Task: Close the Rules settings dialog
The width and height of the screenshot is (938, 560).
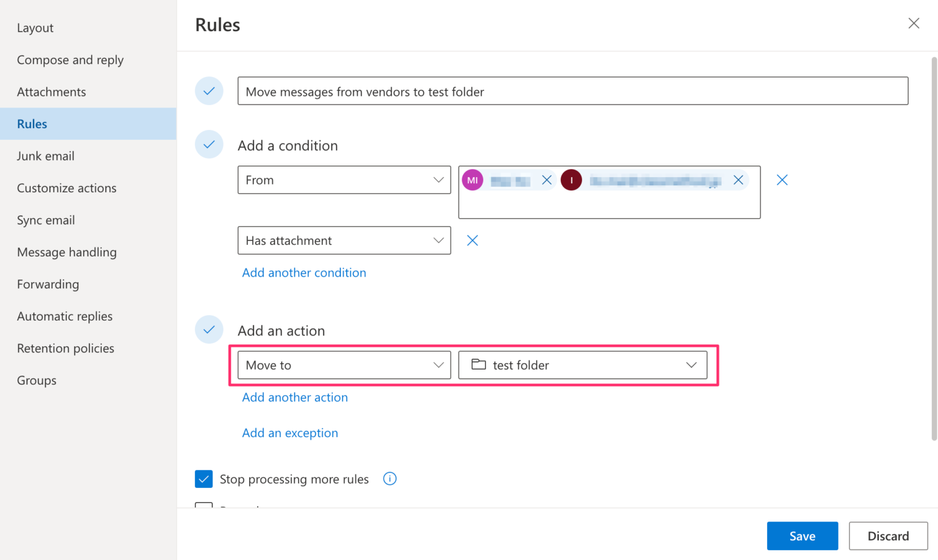Action: (914, 23)
